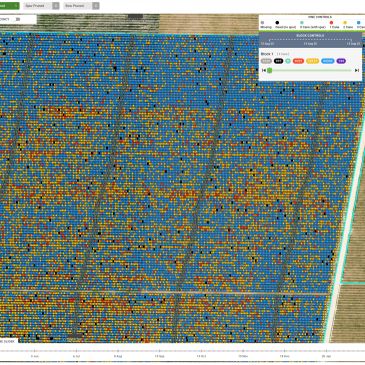The height and width of the screenshot is (365, 365).
Task: Click the green block slider handle
Action: (270, 70)
